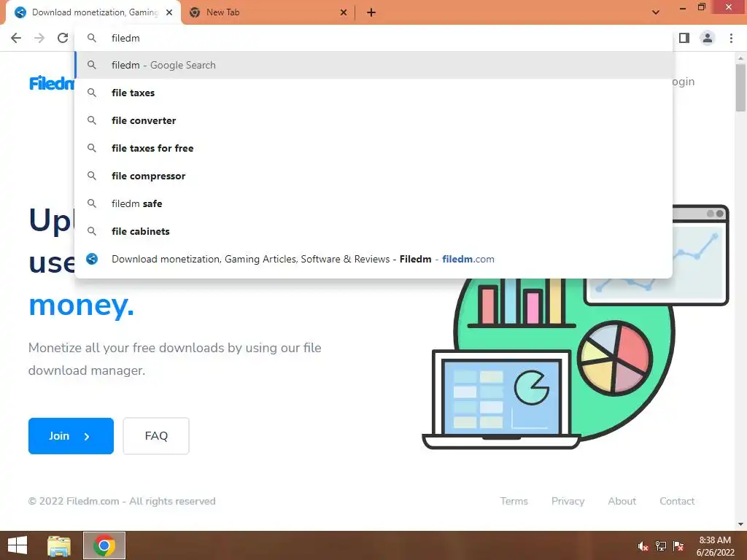Click the Chrome taskbar icon
The image size is (747, 560).
click(104, 545)
